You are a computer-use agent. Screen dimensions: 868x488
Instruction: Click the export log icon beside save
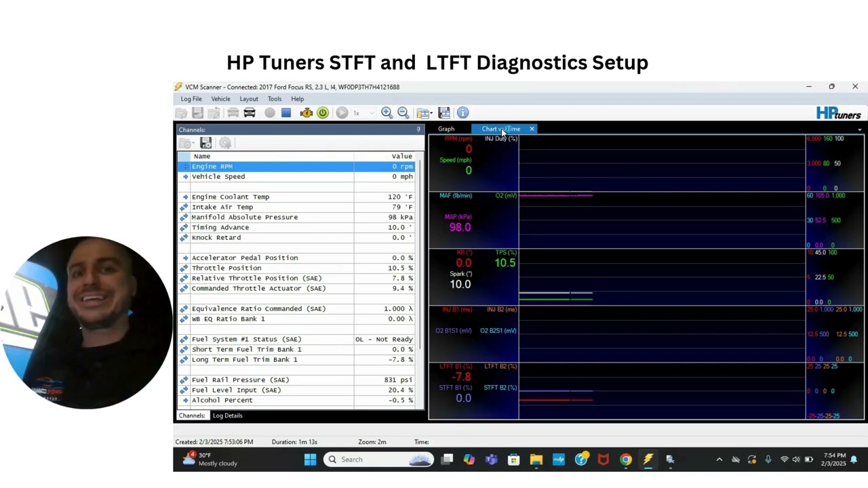coord(214,113)
